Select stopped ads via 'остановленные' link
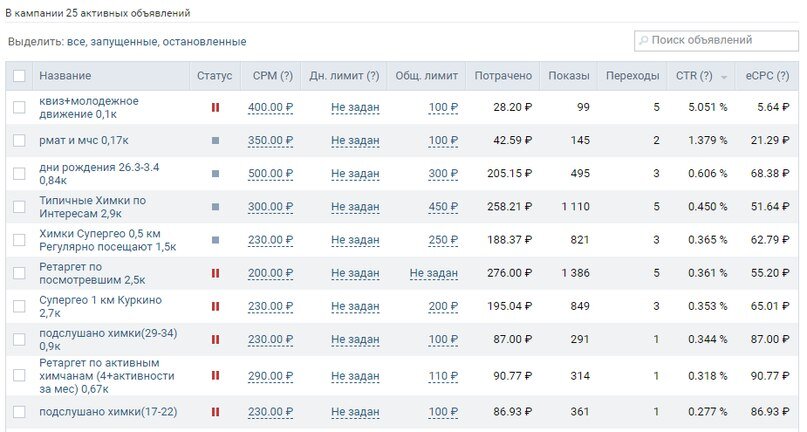 point(204,42)
